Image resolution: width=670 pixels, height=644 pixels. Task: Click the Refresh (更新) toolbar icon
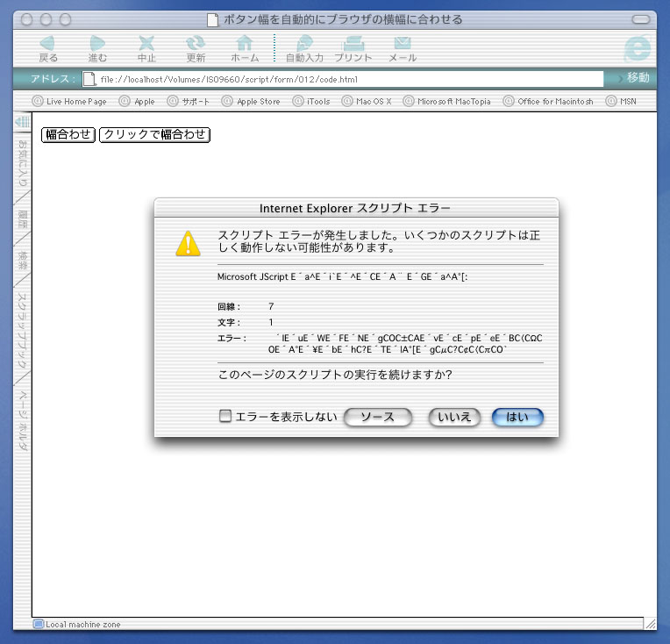click(x=196, y=48)
